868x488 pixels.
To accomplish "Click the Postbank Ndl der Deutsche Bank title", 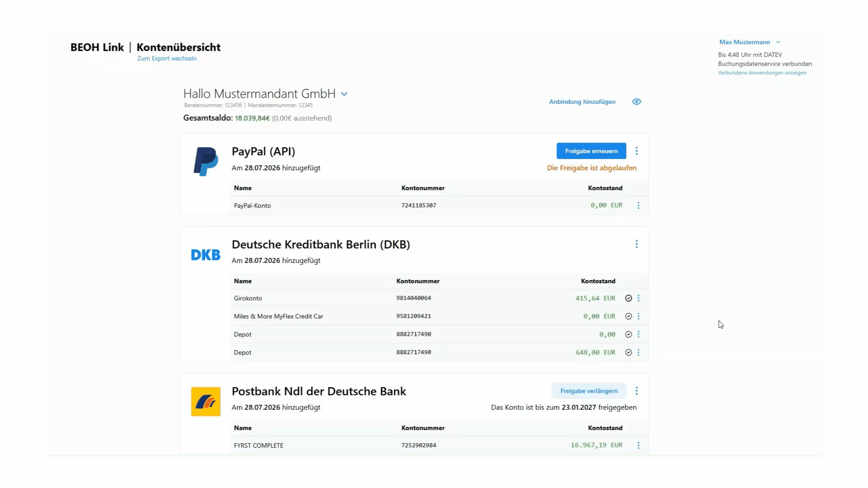I will [x=319, y=391].
